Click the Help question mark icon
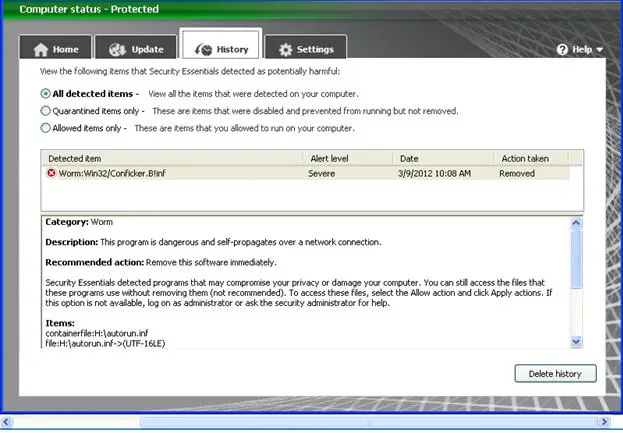 coord(562,50)
